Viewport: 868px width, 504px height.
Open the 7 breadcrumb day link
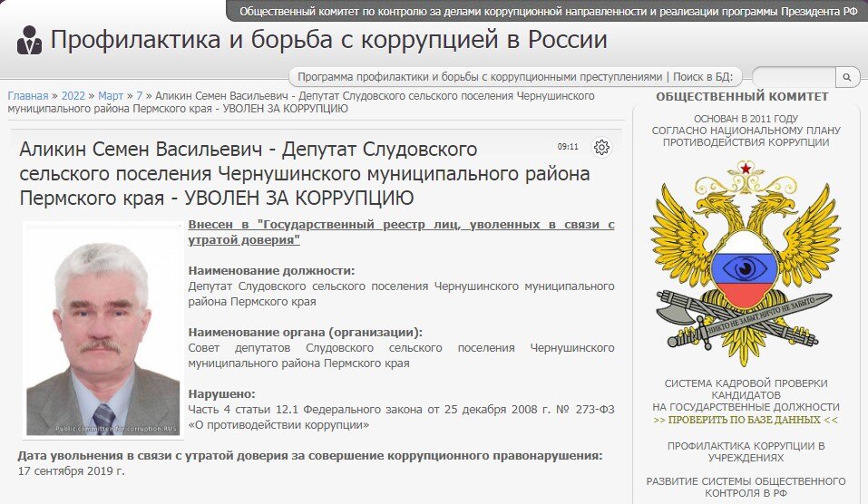pos(140,96)
